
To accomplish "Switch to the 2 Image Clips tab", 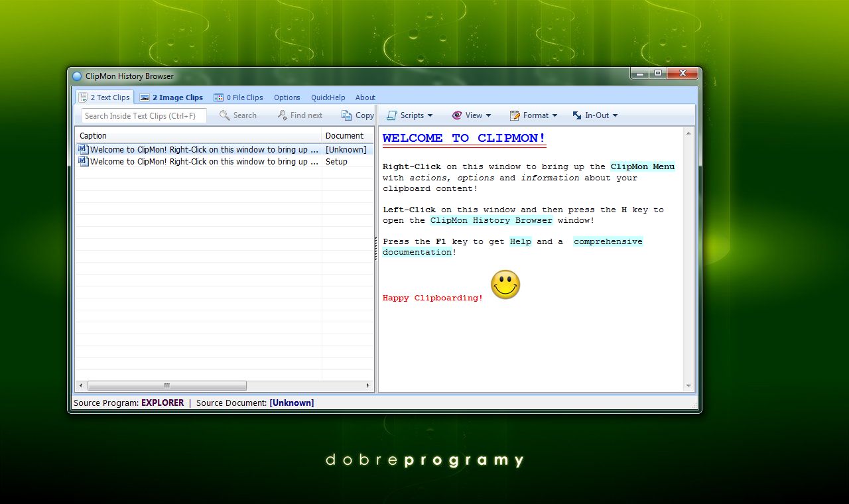I will [x=171, y=97].
